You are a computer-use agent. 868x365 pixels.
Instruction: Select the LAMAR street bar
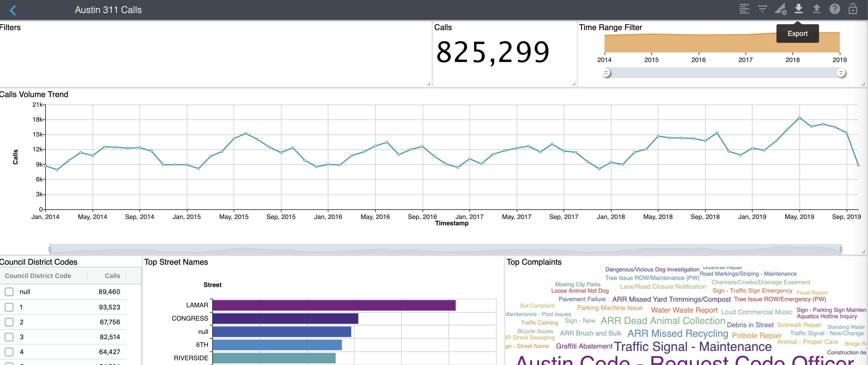[x=334, y=305]
